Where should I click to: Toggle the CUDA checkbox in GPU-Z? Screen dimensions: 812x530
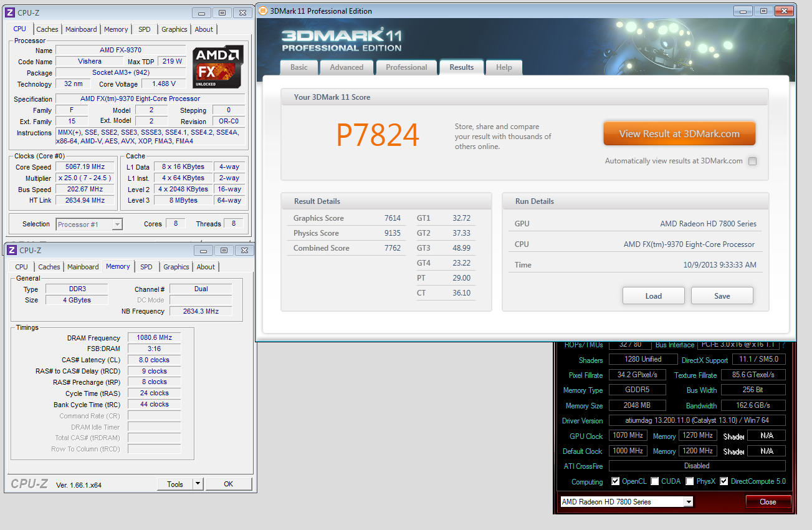[655, 481]
